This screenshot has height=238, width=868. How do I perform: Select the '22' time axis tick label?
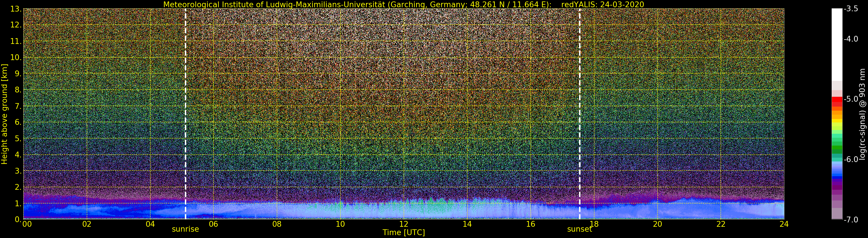tap(721, 224)
